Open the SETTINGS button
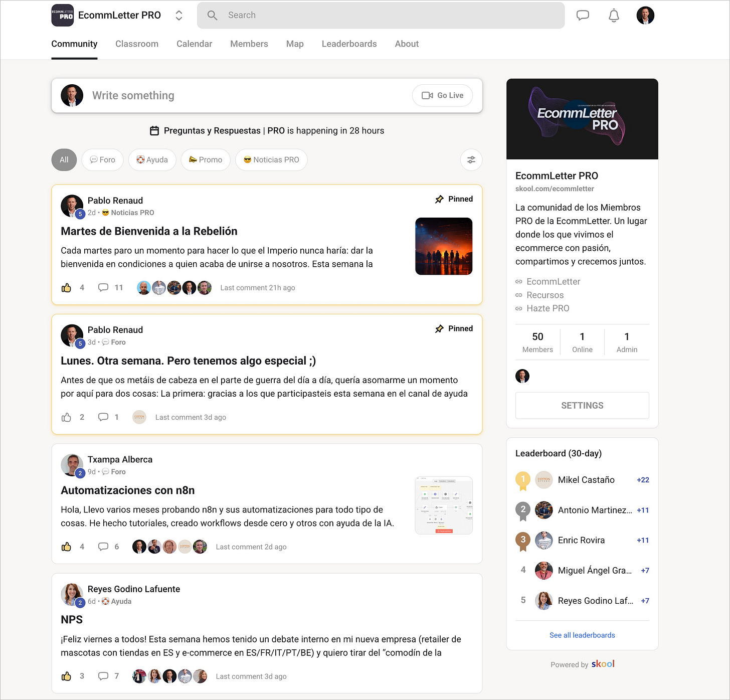 pos(582,405)
